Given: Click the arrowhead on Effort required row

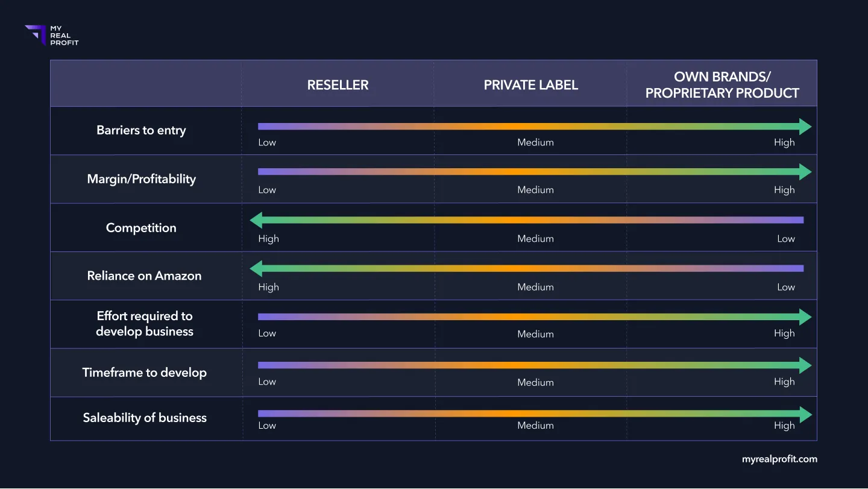Looking at the screenshot, I should pyautogui.click(x=805, y=317).
